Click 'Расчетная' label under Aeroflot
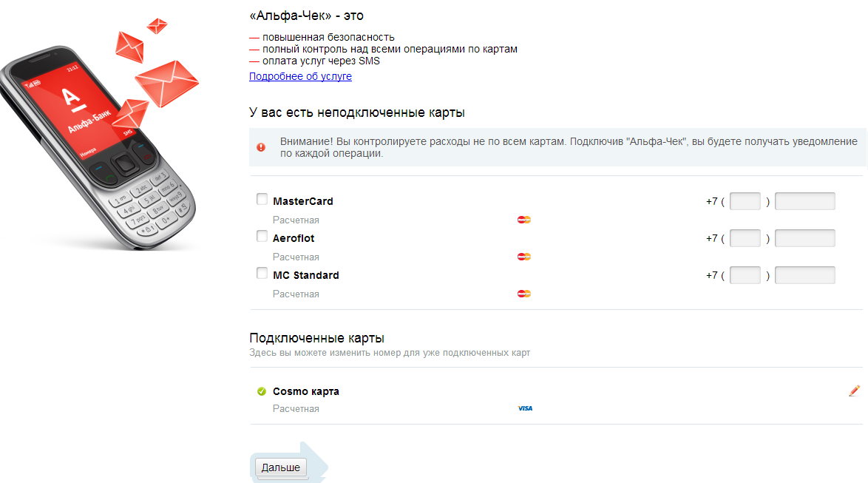The width and height of the screenshot is (868, 483). pyautogui.click(x=296, y=257)
